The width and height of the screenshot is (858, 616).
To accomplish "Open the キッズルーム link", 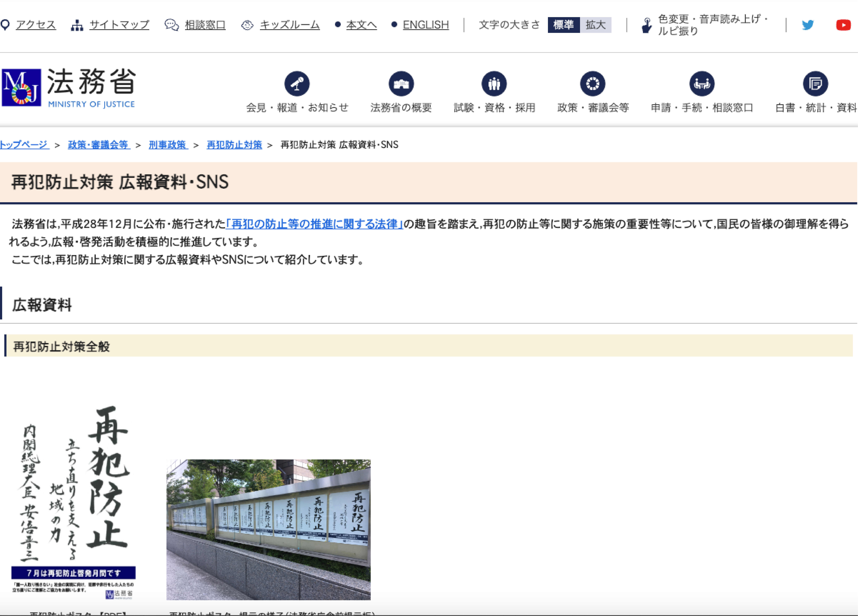I will click(x=290, y=25).
